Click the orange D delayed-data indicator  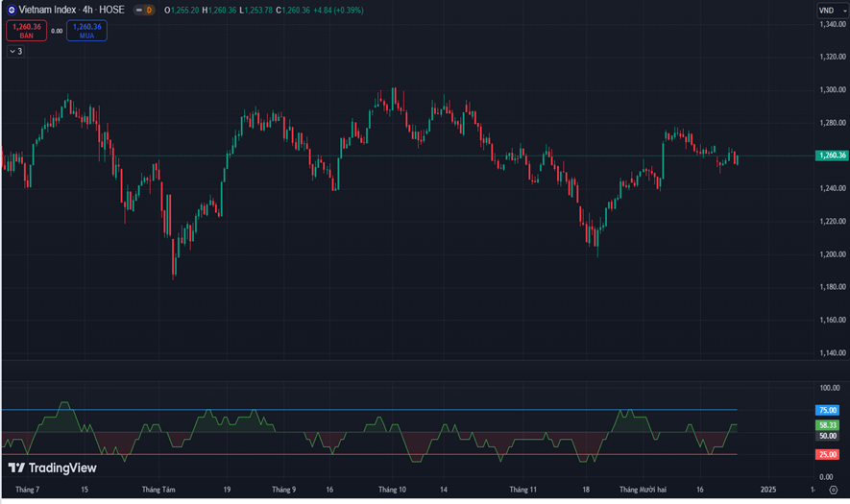(149, 10)
